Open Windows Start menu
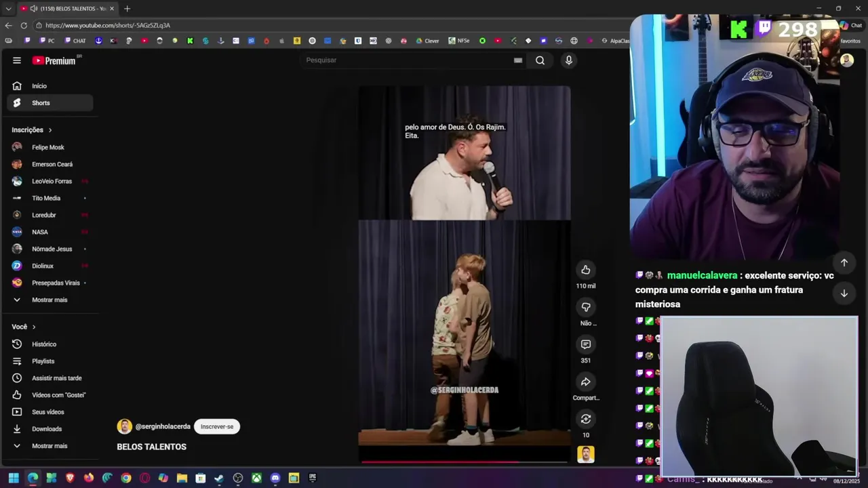This screenshot has width=868, height=488. coord(14,478)
